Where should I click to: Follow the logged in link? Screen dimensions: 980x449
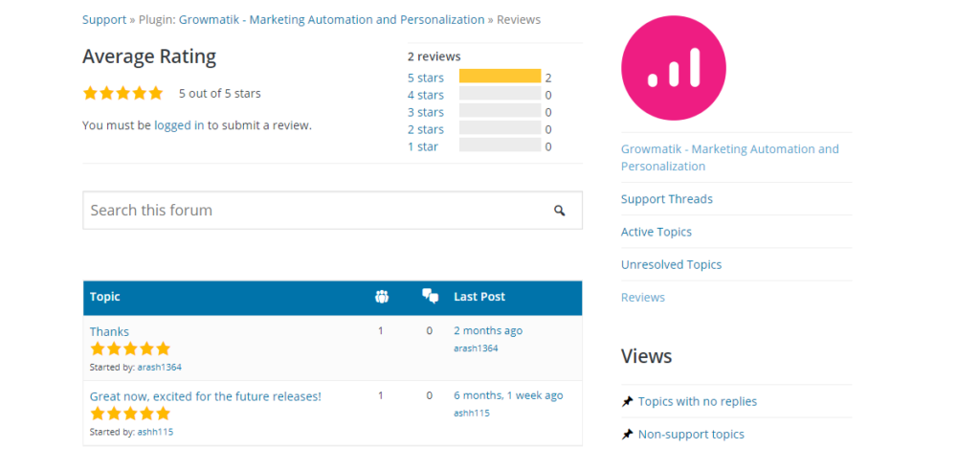pos(179,125)
